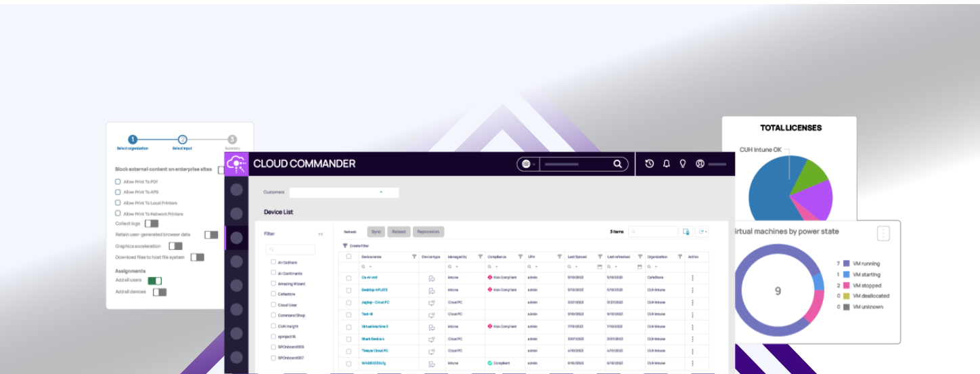
Task: Click the Compliance column filter icon
Action: [x=520, y=257]
